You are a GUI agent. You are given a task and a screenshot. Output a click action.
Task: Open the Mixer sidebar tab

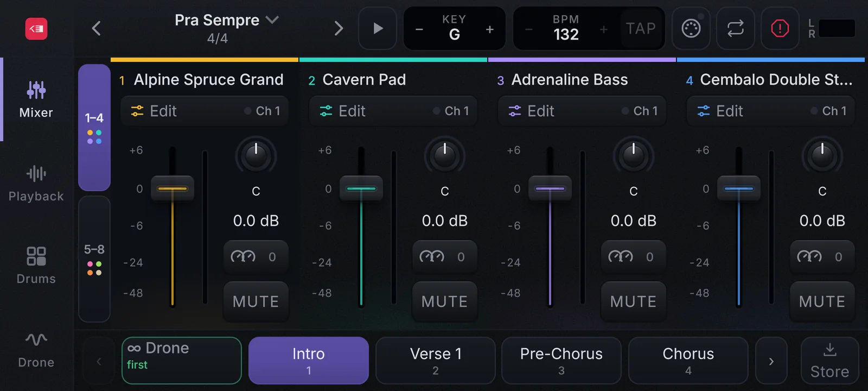click(36, 99)
